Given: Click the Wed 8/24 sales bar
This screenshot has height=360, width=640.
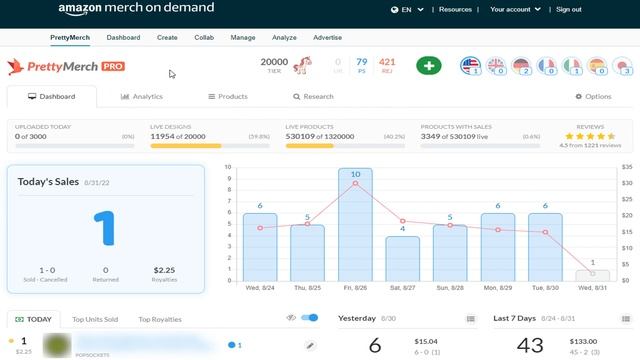Looking at the screenshot, I should (x=260, y=247).
